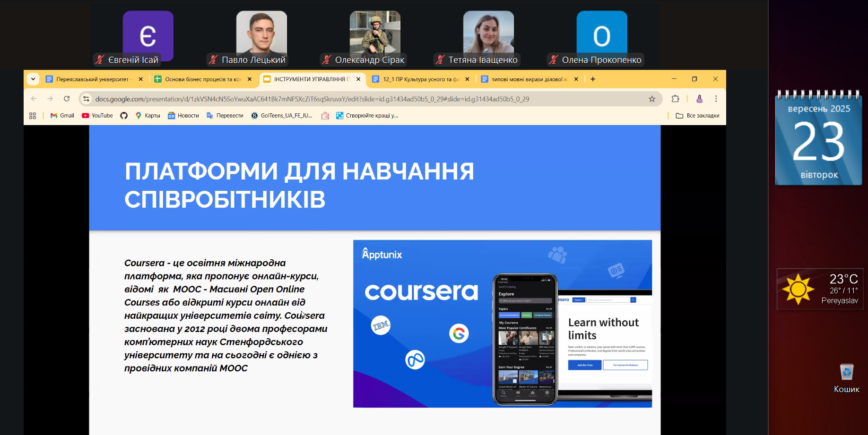
Task: Open the YouTube bookmark
Action: [x=97, y=116]
